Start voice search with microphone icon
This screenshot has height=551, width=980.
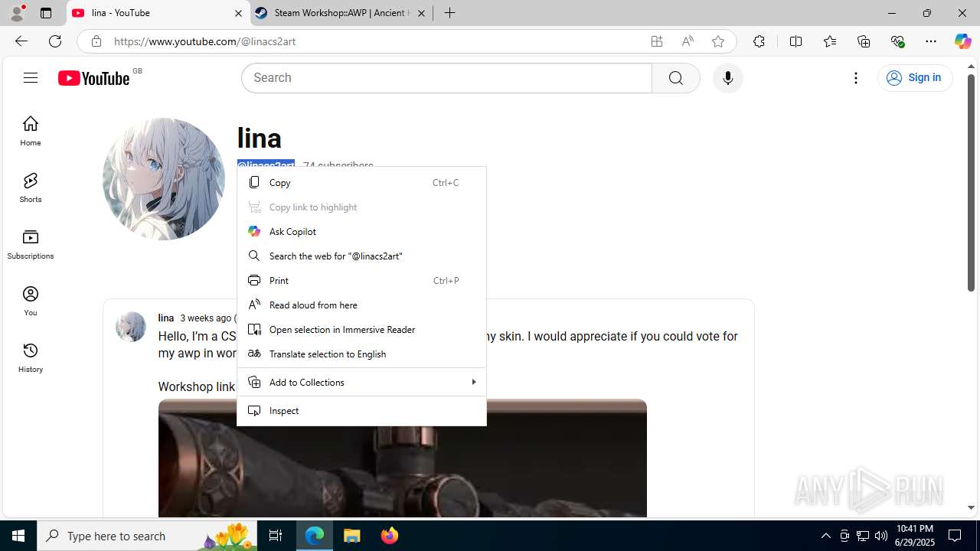pos(727,78)
